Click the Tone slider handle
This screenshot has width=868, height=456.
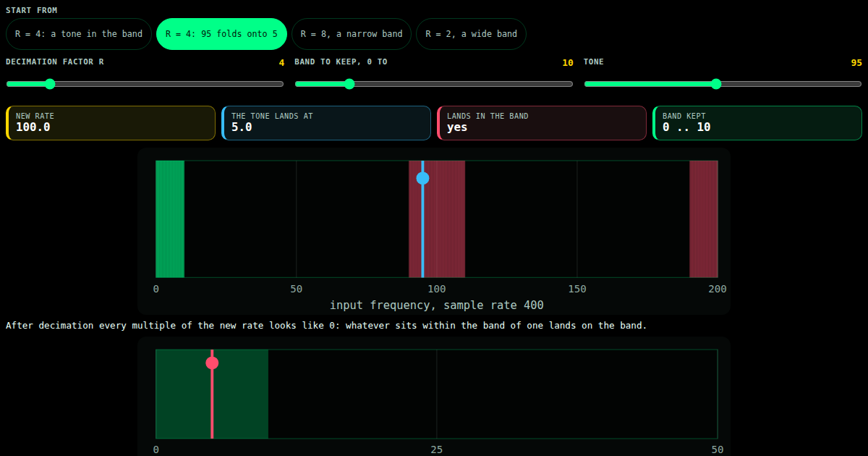coord(716,84)
